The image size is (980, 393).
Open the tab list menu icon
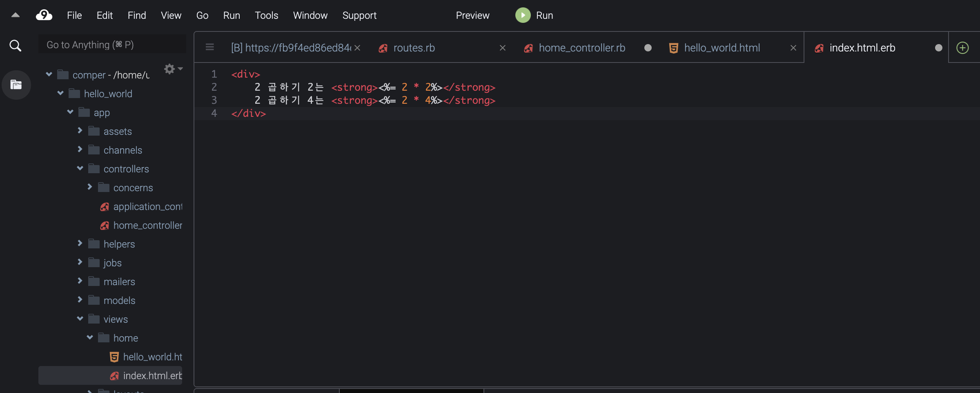(210, 47)
